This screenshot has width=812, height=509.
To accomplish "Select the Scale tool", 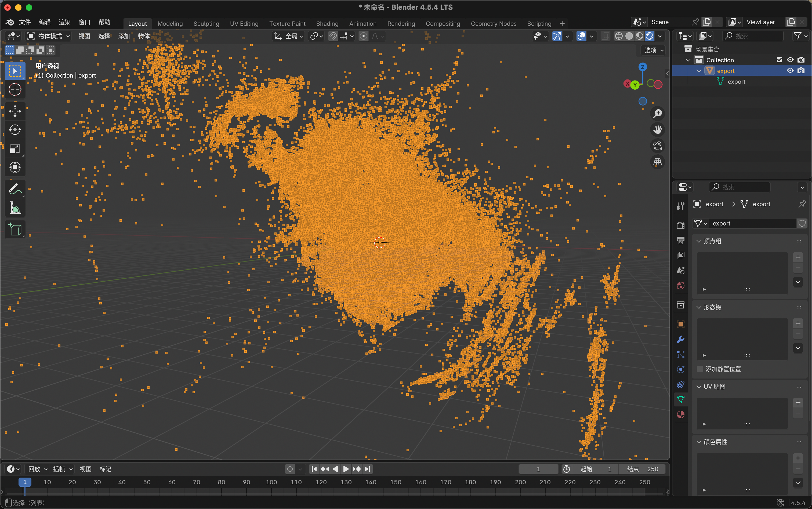I will [15, 149].
